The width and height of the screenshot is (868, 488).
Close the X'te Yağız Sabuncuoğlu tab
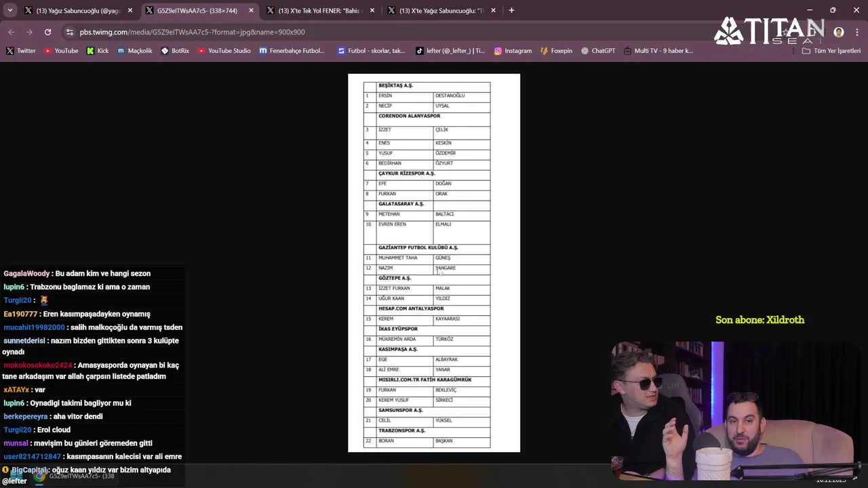click(493, 10)
